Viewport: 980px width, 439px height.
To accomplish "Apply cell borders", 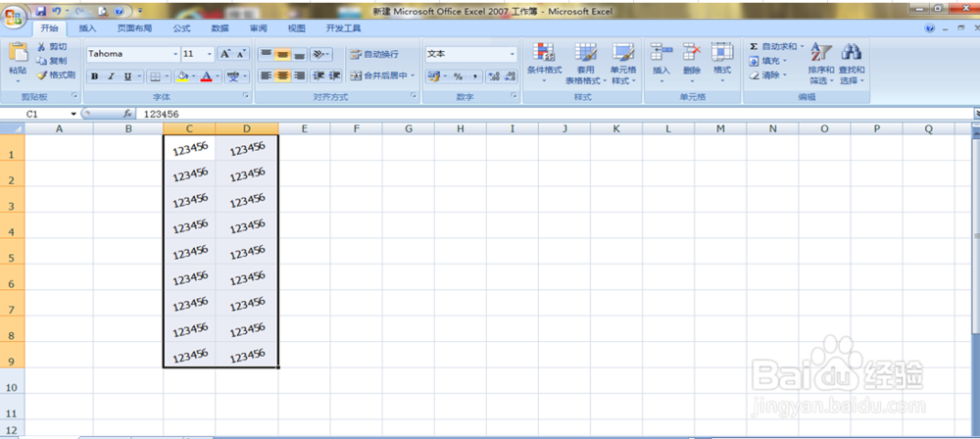I will tap(155, 76).
